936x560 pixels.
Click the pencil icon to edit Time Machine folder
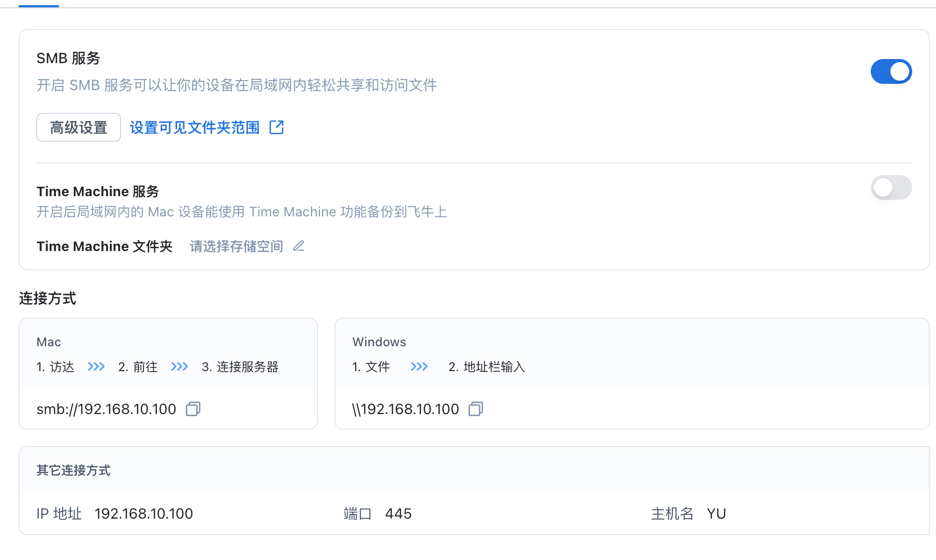pos(299,246)
